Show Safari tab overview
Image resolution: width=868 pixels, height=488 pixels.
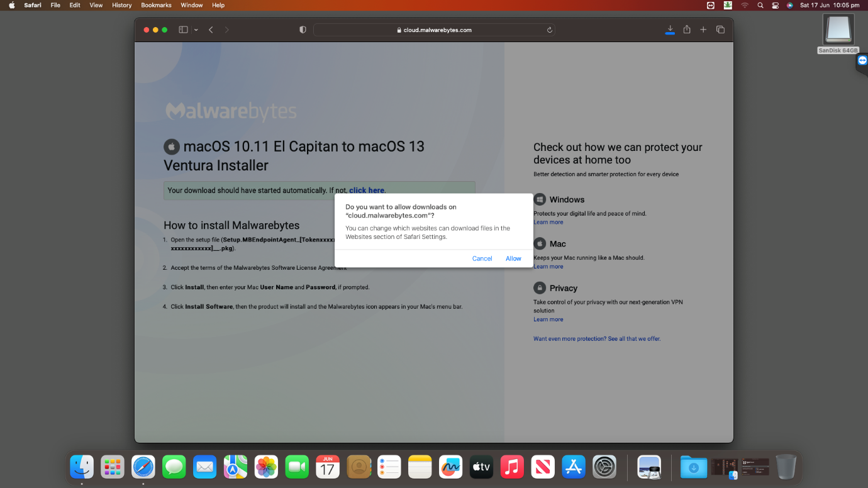720,30
